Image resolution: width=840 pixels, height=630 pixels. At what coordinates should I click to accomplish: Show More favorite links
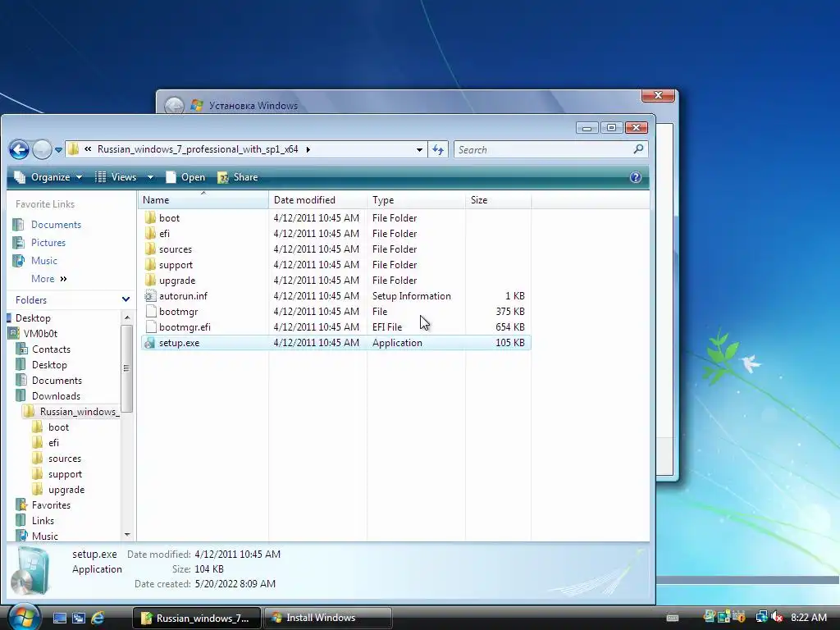click(48, 279)
